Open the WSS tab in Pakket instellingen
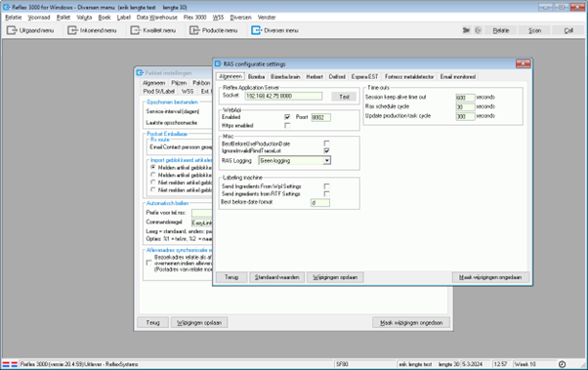 coord(188,91)
